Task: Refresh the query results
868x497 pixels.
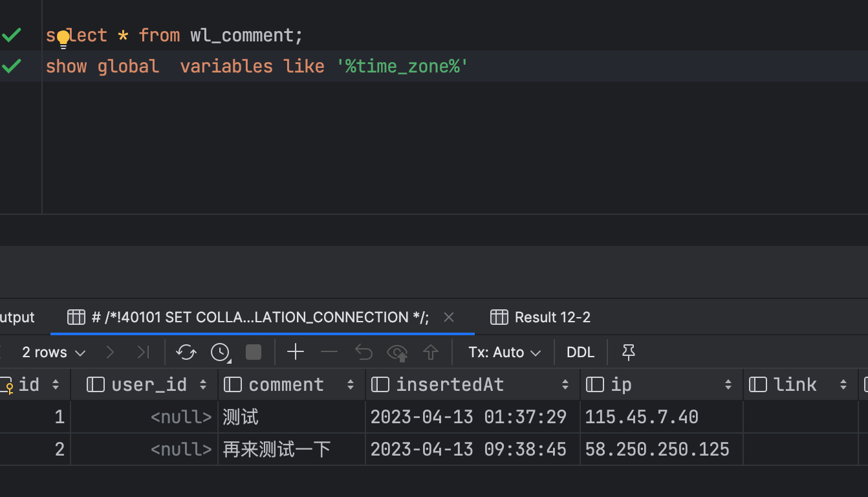Action: click(186, 352)
